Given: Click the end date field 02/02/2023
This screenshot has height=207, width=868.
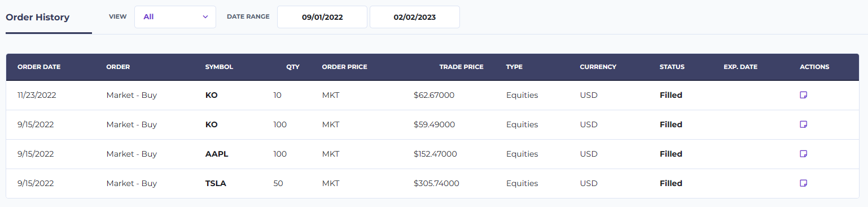Looking at the screenshot, I should [x=415, y=17].
